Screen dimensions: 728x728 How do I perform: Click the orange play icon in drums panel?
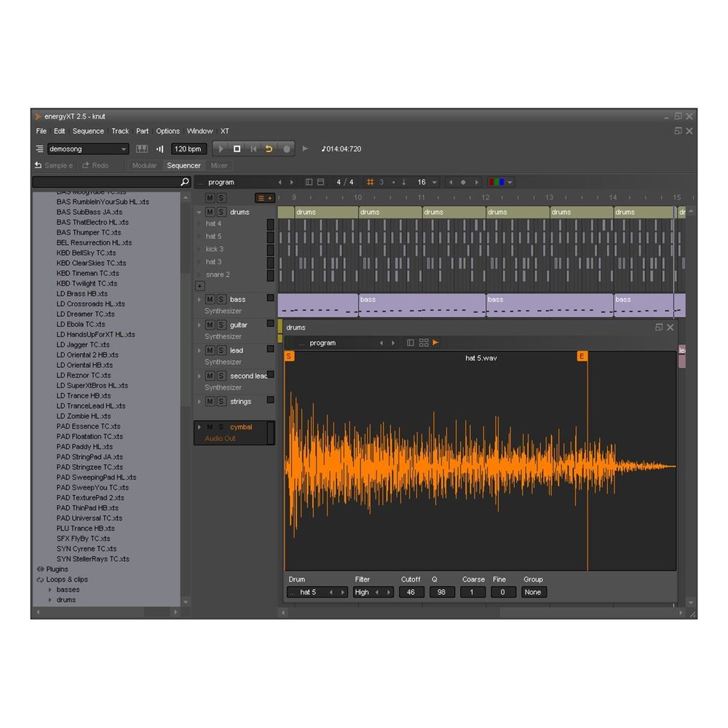[x=436, y=343]
